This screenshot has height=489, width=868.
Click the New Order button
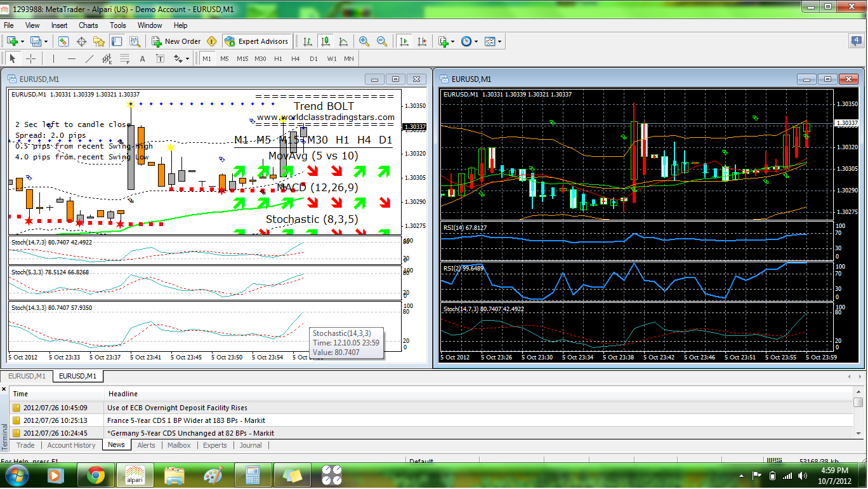click(x=176, y=41)
